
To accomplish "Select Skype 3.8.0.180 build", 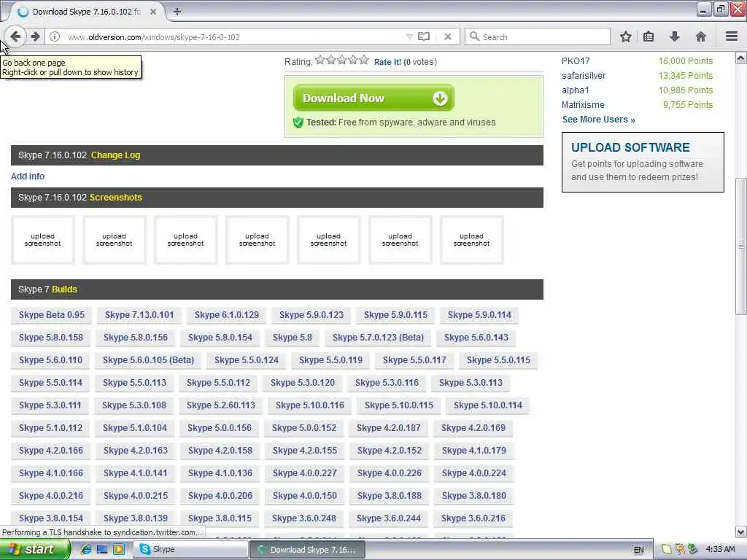I will click(x=474, y=496).
